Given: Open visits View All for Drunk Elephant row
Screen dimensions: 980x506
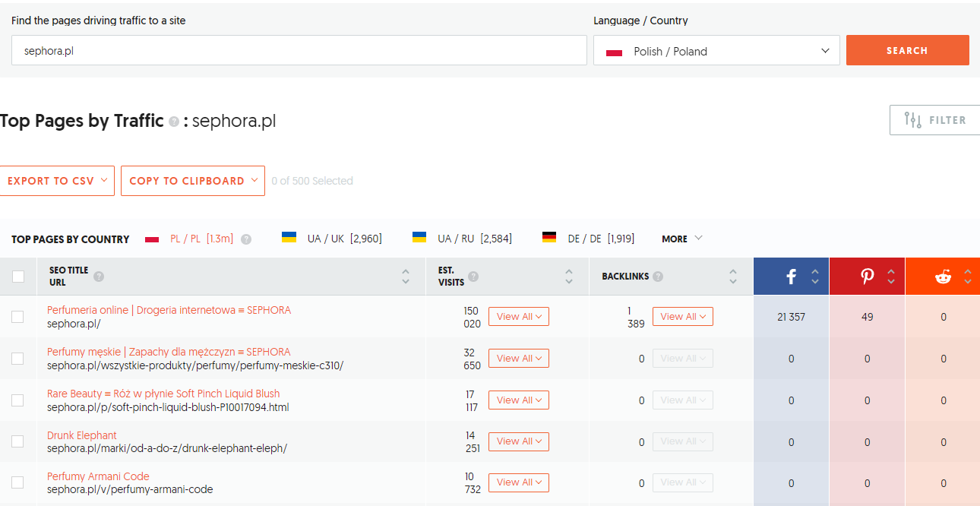Looking at the screenshot, I should (519, 441).
